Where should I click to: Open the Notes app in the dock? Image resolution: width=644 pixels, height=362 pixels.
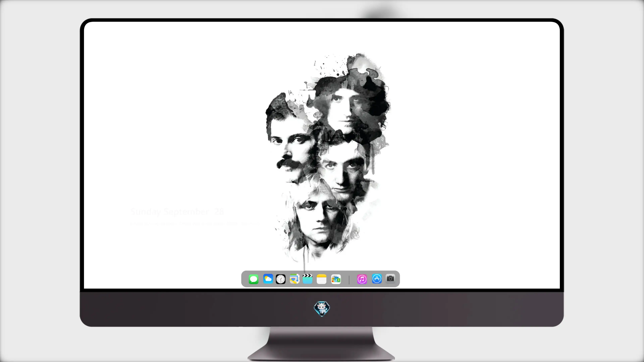(x=321, y=279)
